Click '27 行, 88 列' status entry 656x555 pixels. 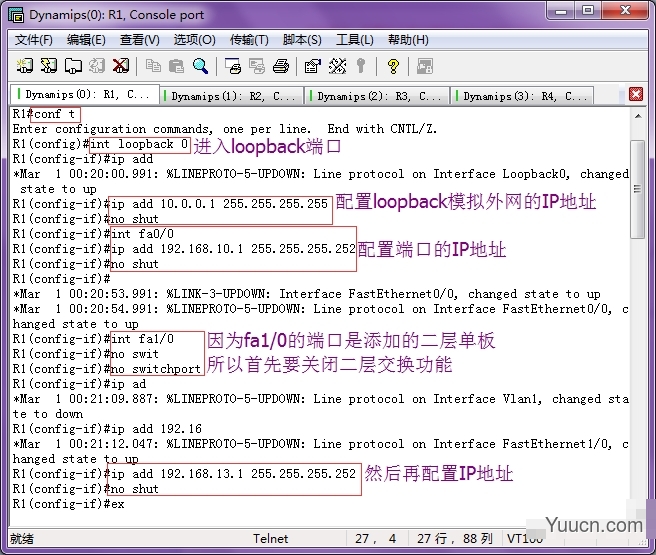coord(454,538)
